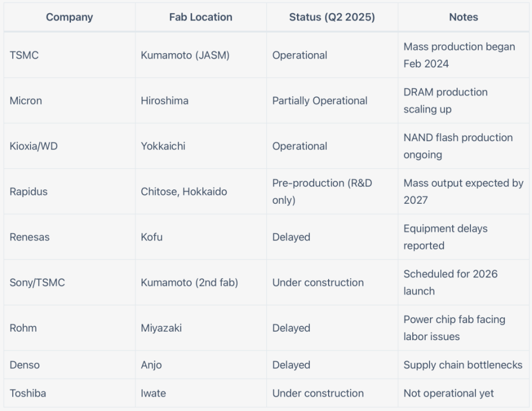Click the Status (Q2 2025) header
The height and width of the screenshot is (411, 532).
[x=332, y=17]
